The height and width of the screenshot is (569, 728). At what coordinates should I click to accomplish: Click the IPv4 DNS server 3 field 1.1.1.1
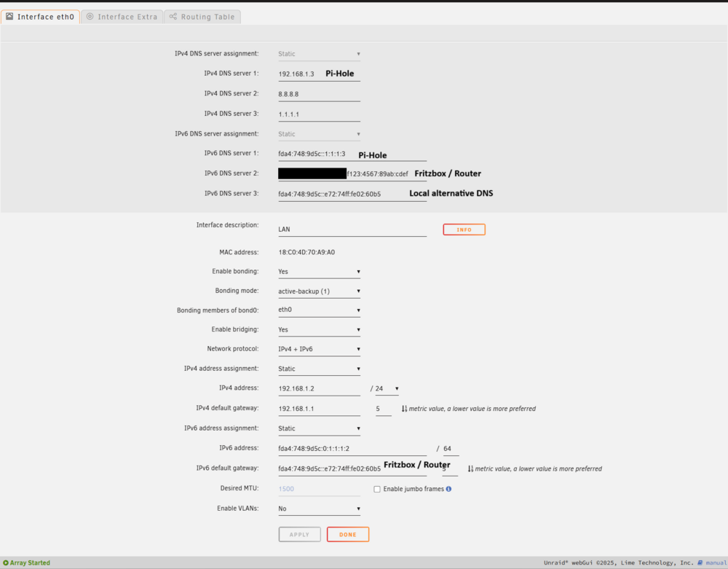click(319, 114)
